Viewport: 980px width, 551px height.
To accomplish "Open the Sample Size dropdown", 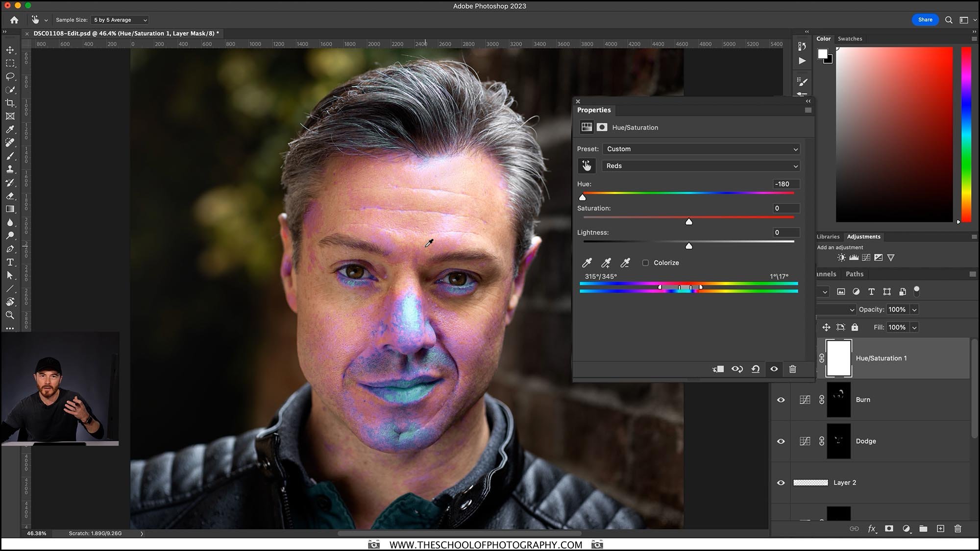I will pos(119,20).
